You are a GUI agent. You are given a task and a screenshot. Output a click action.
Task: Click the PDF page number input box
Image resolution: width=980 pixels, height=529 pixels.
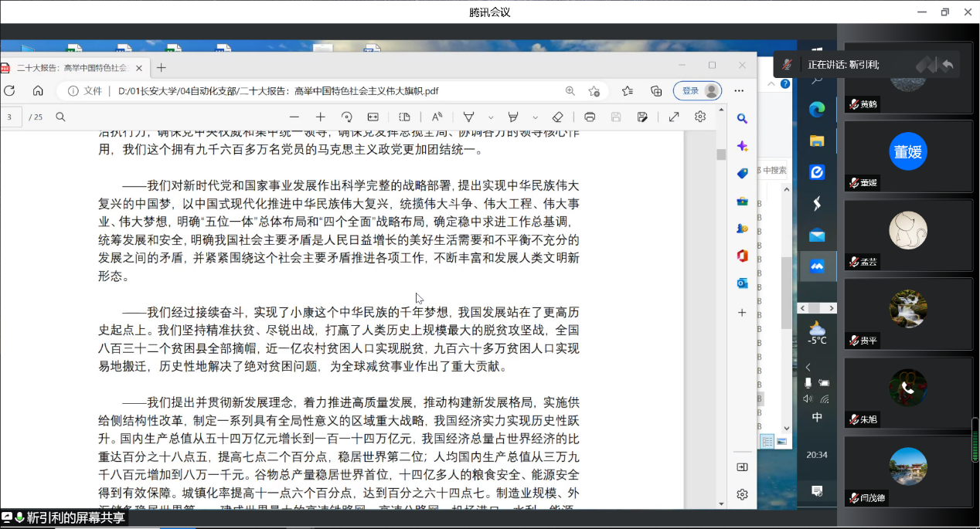[11, 117]
